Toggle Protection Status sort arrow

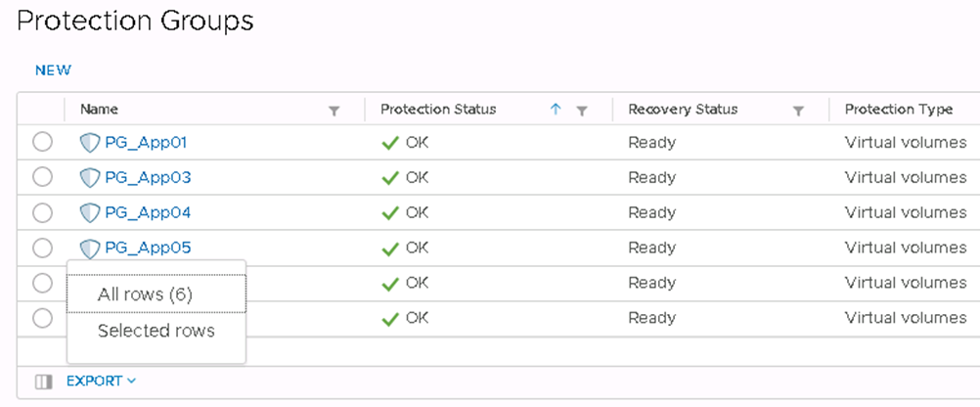pos(556,110)
